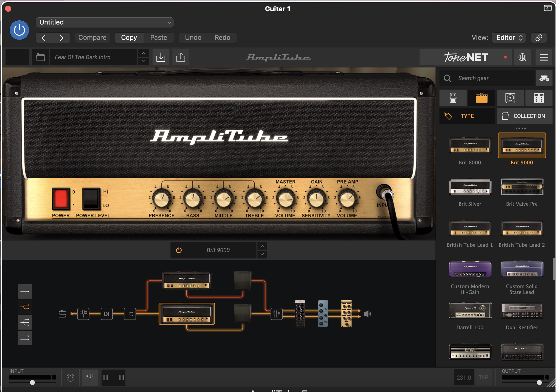Choose the single serial chain routing icon
Image resolution: width=556 pixels, height=392 pixels.
(x=25, y=291)
